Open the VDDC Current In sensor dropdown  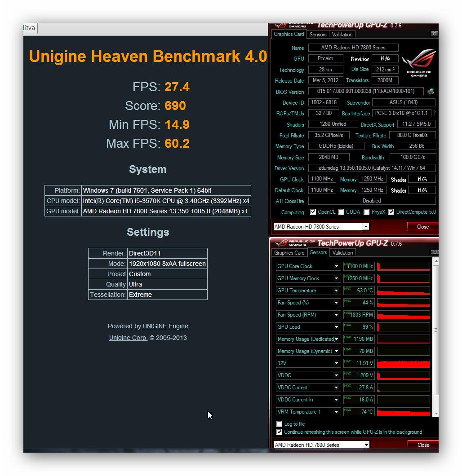pyautogui.click(x=336, y=400)
